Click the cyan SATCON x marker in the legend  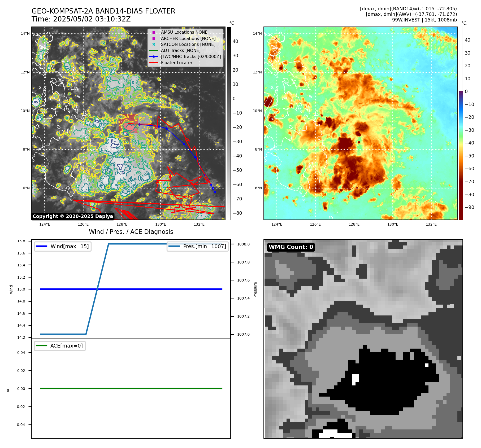[154, 45]
